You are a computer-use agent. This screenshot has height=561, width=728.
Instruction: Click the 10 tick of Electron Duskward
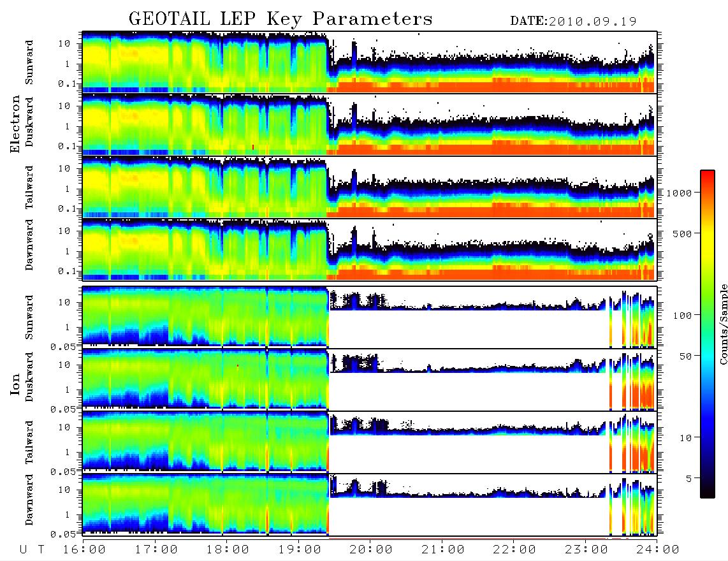[x=64, y=106]
